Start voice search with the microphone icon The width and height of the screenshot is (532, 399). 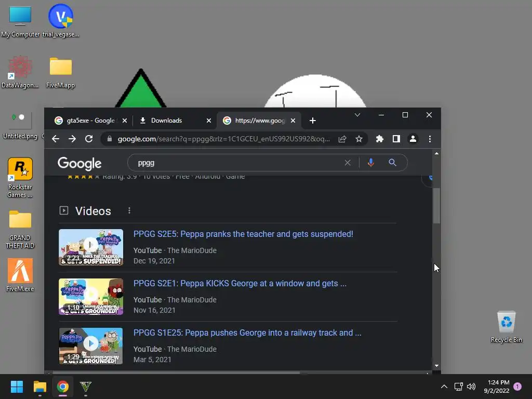[x=371, y=163]
